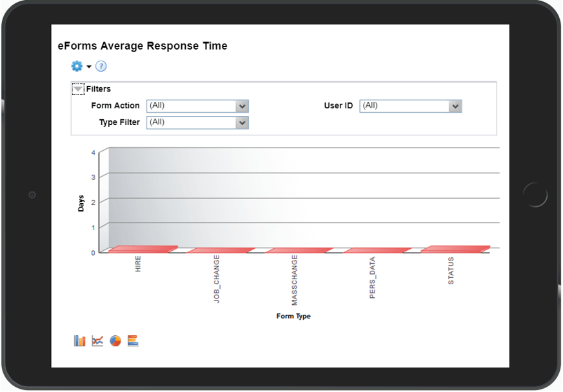Open the gear options menu
This screenshot has height=392, width=563.
pos(77,66)
